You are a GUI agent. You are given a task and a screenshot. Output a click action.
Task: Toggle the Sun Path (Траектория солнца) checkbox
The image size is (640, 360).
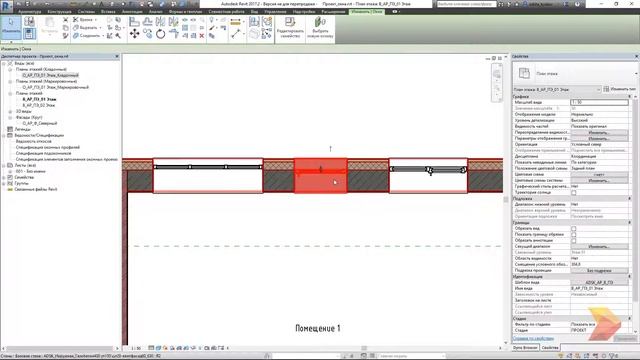573,192
